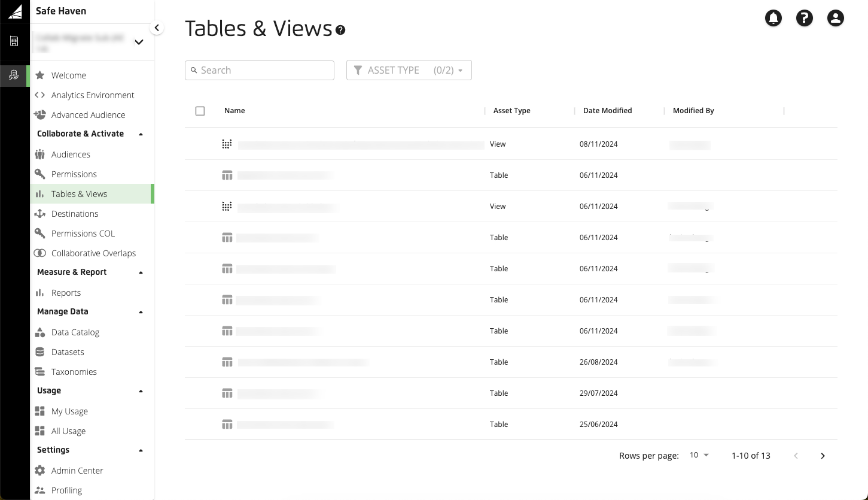Click the help icon beside Tables & Views title
Screen dimensions: 868x500
point(340,30)
